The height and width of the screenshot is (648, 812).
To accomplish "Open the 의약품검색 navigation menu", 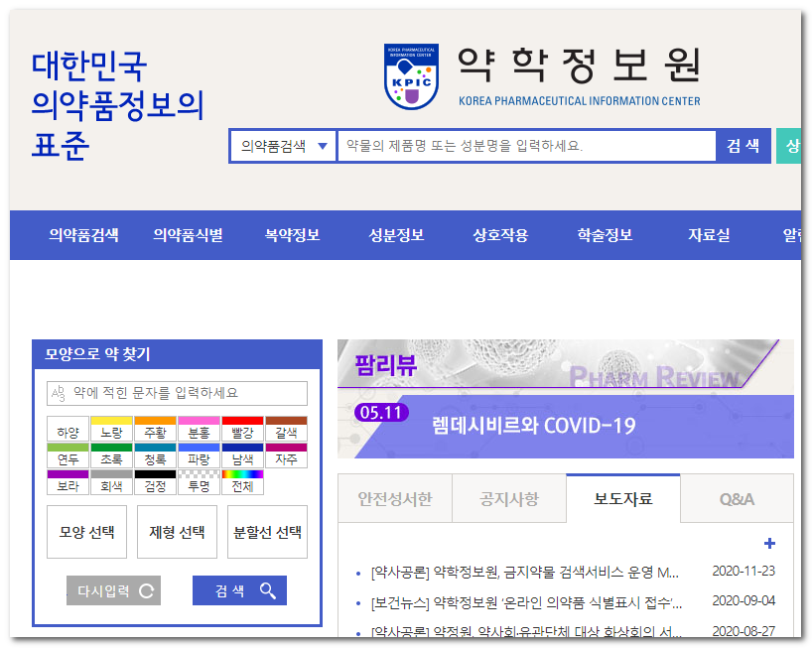I will 84,235.
